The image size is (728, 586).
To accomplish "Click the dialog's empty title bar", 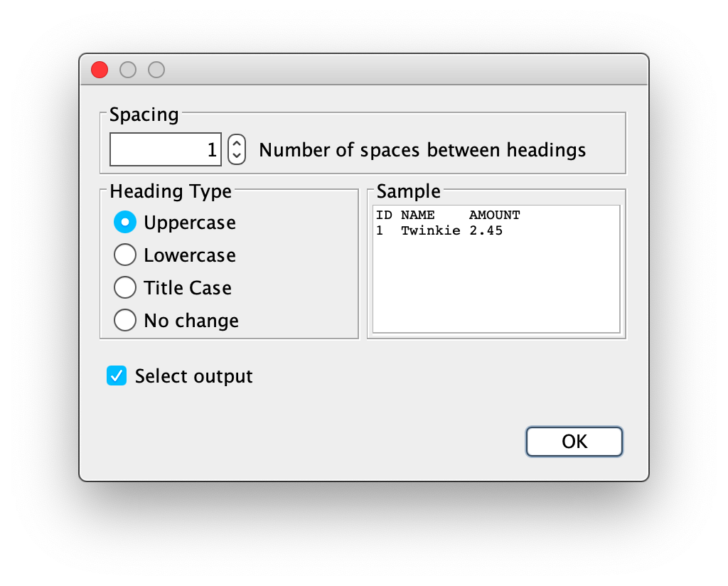I will (x=400, y=70).
